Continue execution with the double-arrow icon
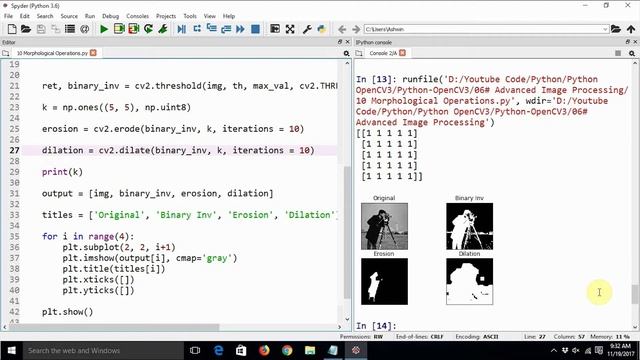Viewport: 640px width, 360px height. (240, 29)
